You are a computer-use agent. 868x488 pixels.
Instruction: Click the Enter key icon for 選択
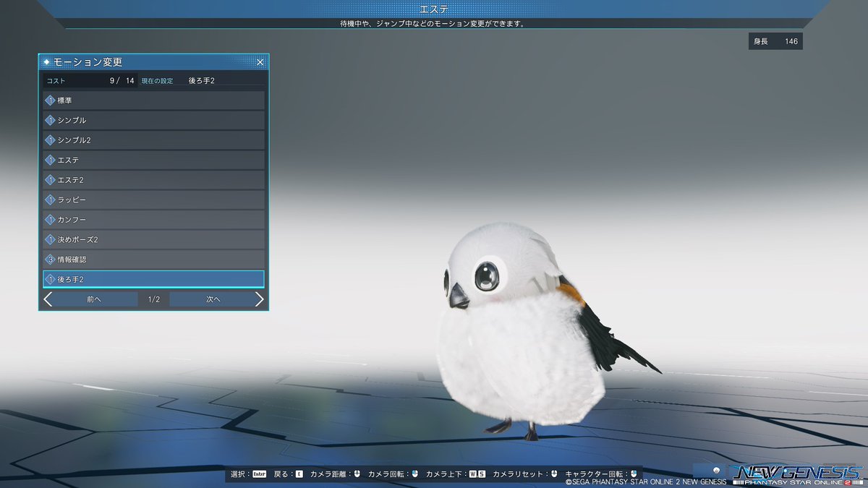pos(259,474)
